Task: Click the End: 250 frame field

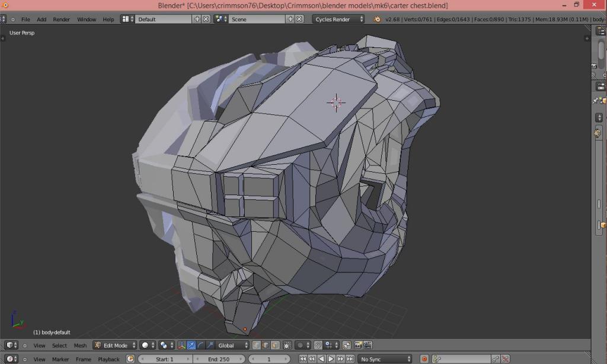Action: pyautogui.click(x=219, y=359)
